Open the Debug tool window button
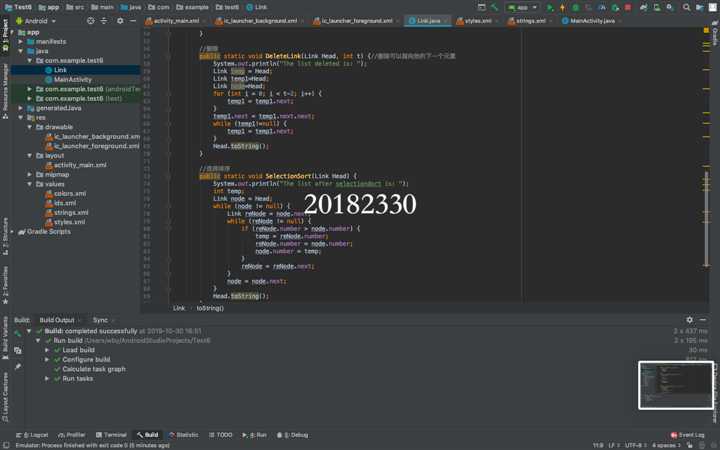This screenshot has width=720, height=450. [292, 435]
